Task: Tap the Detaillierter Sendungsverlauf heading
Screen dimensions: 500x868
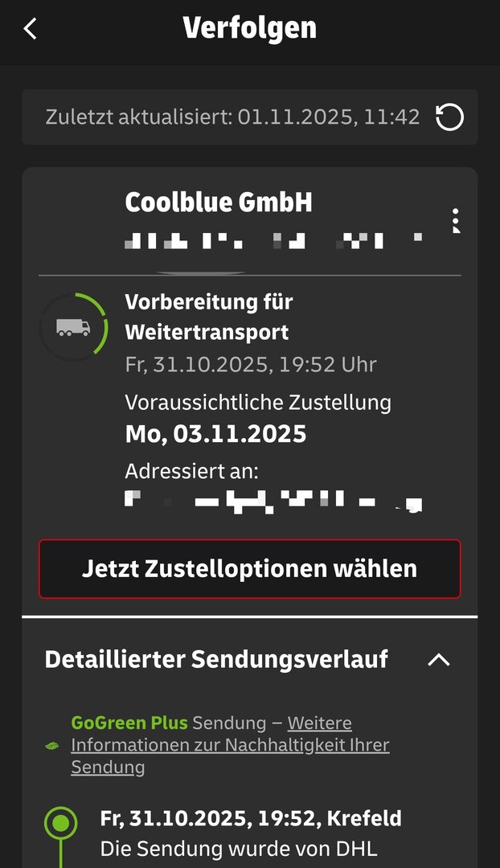Action: (x=216, y=659)
